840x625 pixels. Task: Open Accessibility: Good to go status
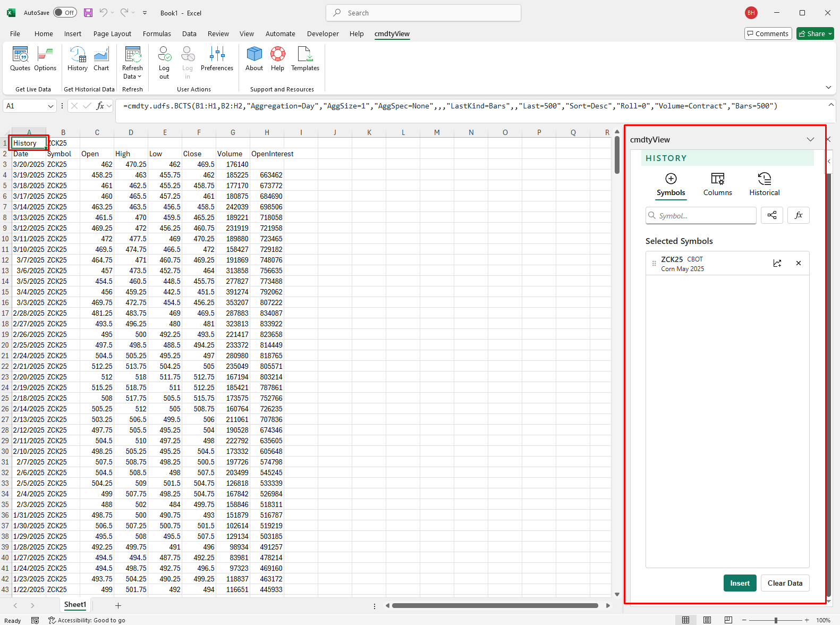pyautogui.click(x=87, y=620)
